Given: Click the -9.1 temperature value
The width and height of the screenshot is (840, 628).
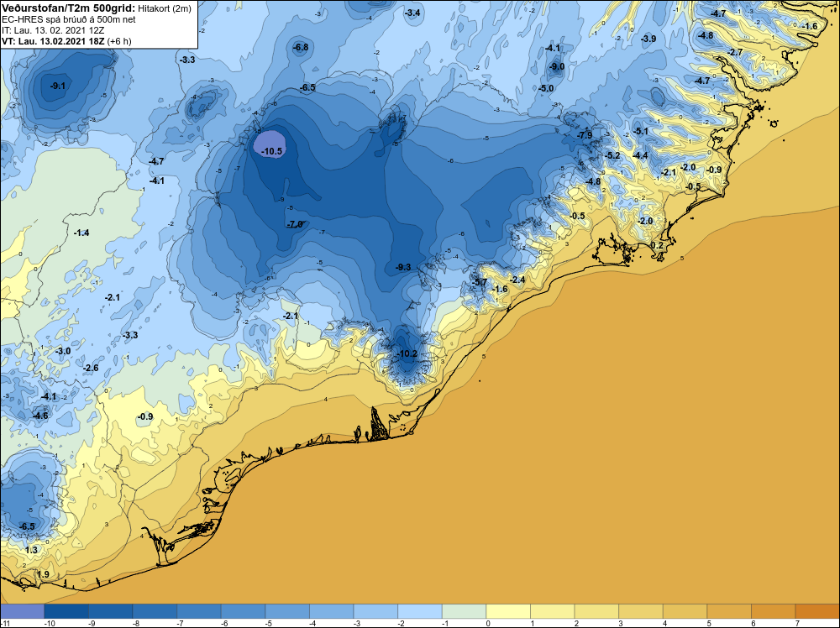Looking at the screenshot, I should [57, 86].
